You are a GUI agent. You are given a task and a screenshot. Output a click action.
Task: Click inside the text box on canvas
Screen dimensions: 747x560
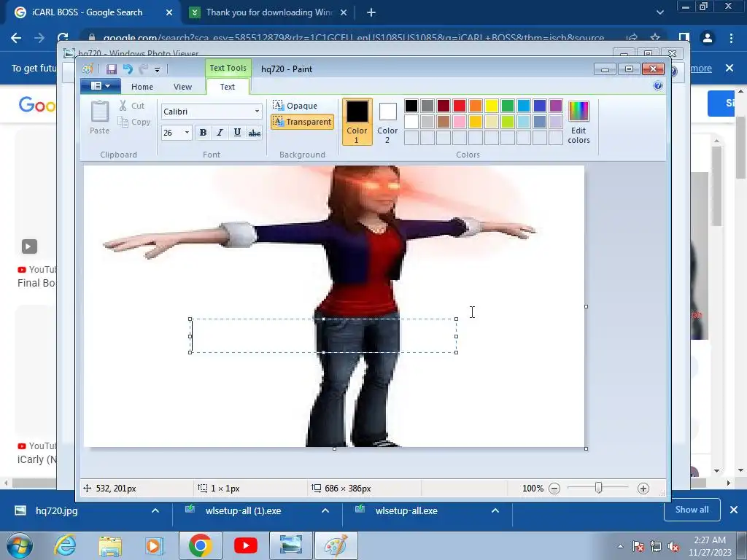tap(323, 336)
